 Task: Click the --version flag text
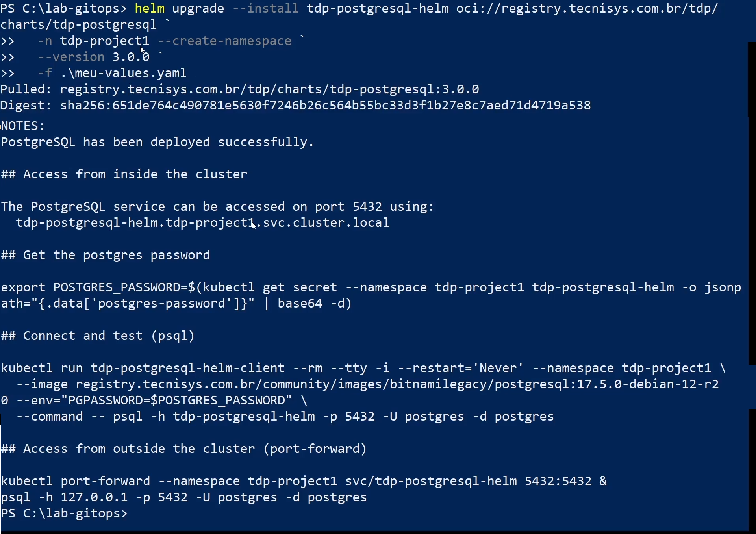pyautogui.click(x=71, y=57)
